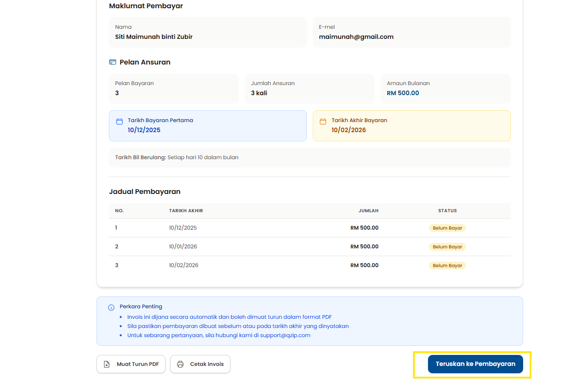This screenshot has height=392, width=567.
Task: Click the Belum Bayar badge for 10/01/2026
Action: tap(447, 247)
